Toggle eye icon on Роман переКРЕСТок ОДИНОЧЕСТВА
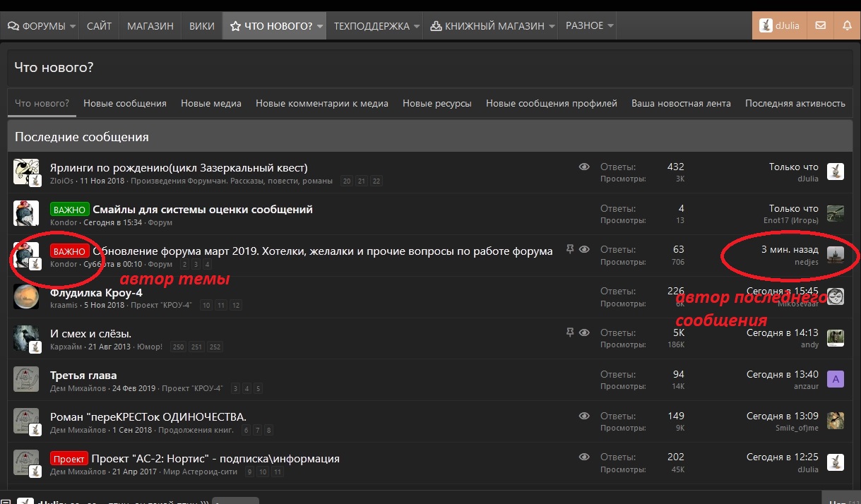The width and height of the screenshot is (861, 504). point(584,416)
